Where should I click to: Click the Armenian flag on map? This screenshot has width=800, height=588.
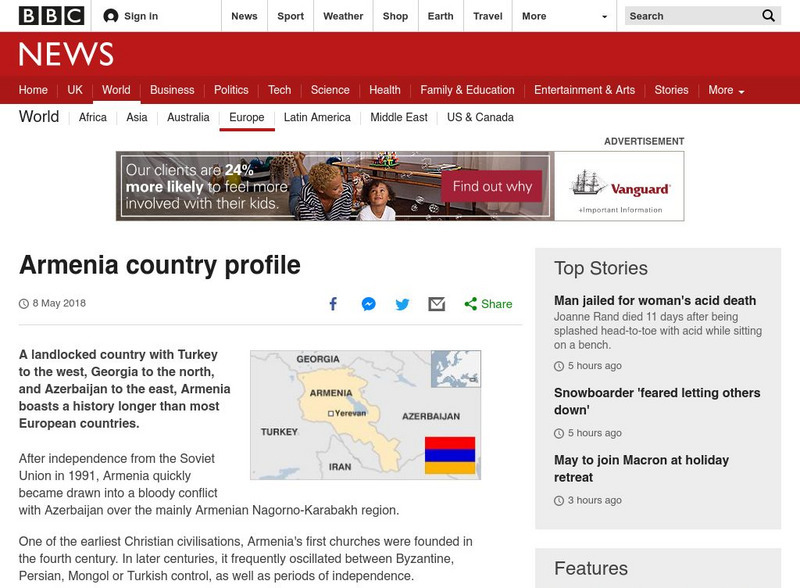tap(450, 455)
